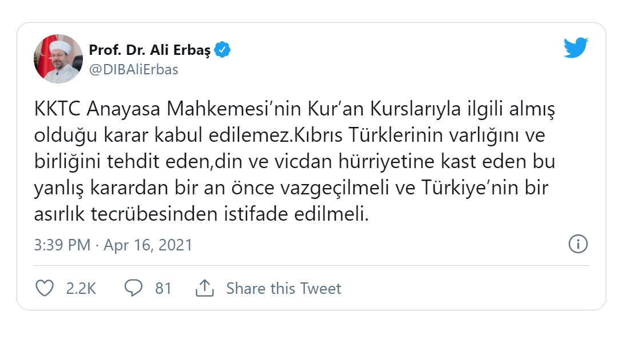
Task: Open Ali Erbaş's profile picture
Action: pos(58,59)
